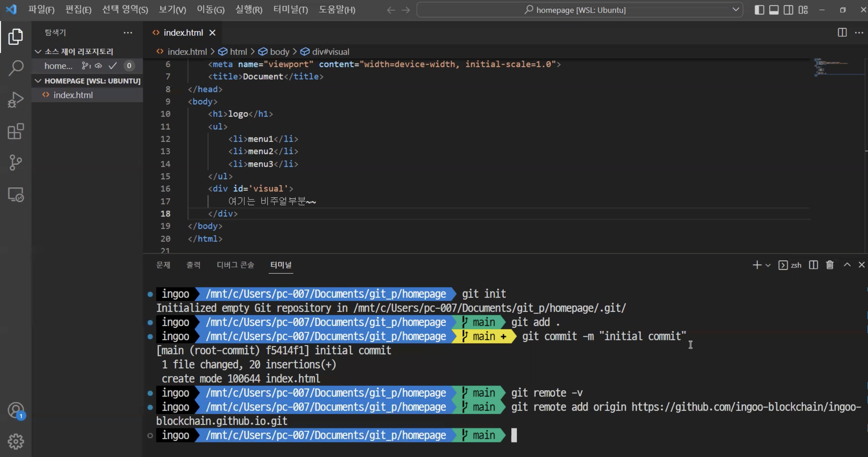Collapse the HOMEPAGE [WSL: UBUNTU] folder section

tap(38, 81)
